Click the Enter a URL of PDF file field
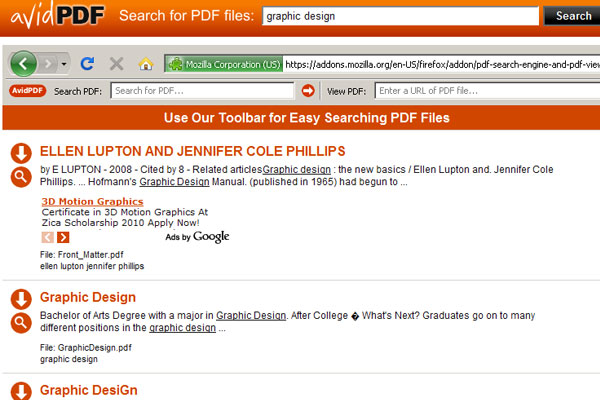The image size is (600, 400). pos(487,91)
